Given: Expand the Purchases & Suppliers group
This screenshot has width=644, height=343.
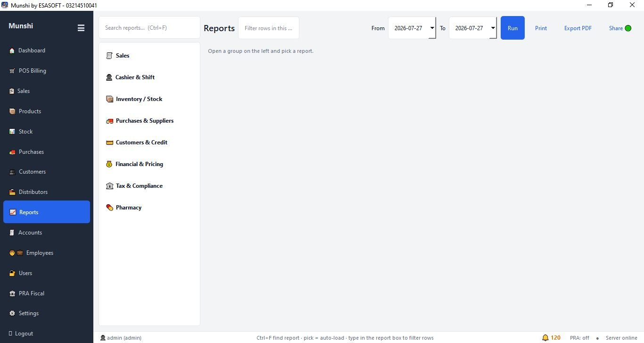Looking at the screenshot, I should pos(149,121).
